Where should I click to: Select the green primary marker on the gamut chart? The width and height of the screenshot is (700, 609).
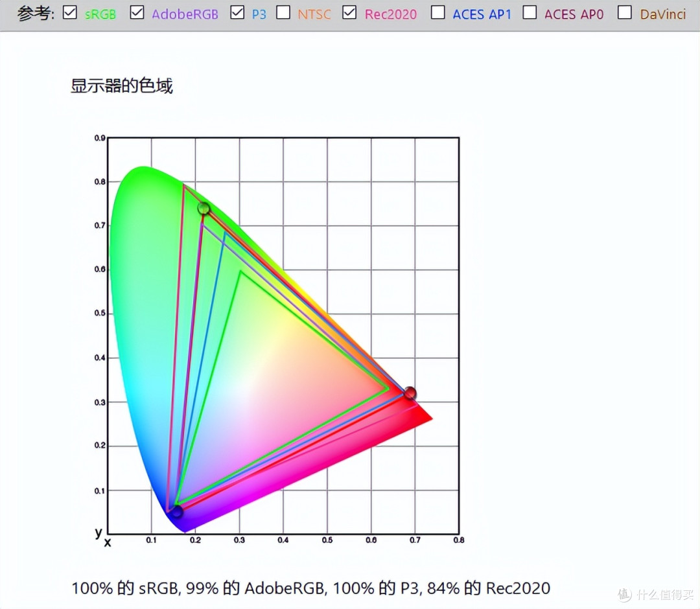click(x=204, y=208)
